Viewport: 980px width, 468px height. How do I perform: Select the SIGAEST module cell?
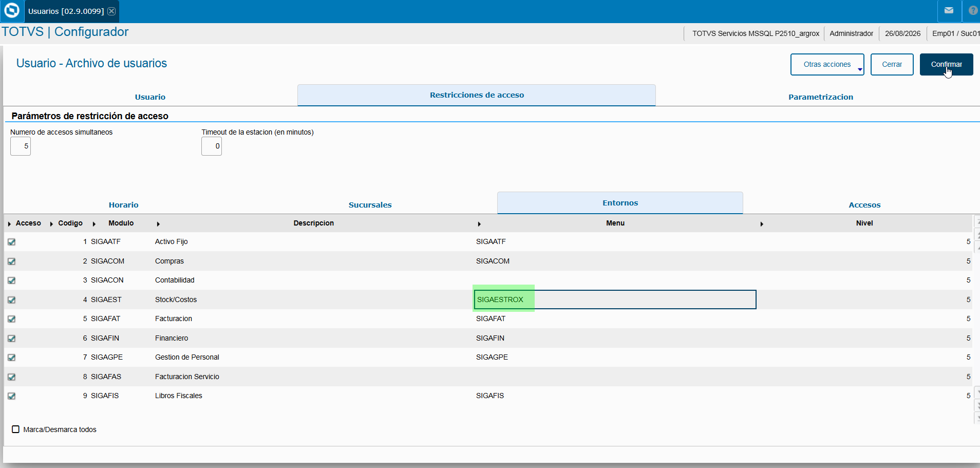(x=106, y=299)
